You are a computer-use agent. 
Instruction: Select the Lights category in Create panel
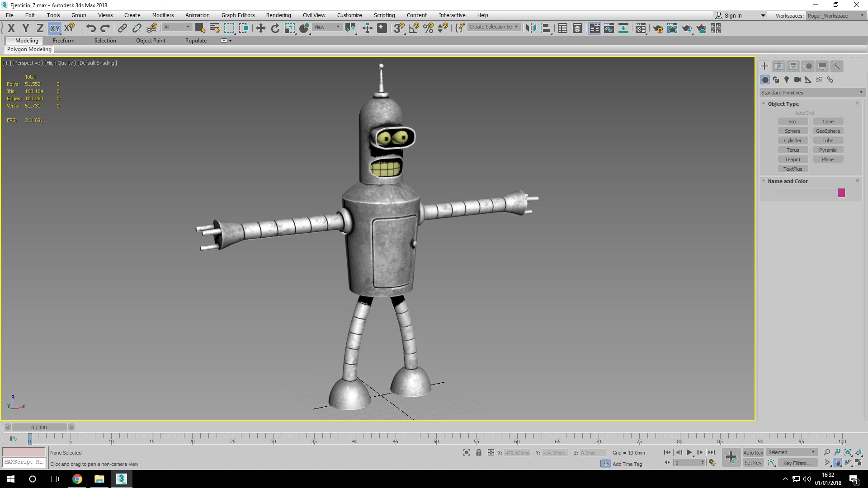click(x=787, y=80)
